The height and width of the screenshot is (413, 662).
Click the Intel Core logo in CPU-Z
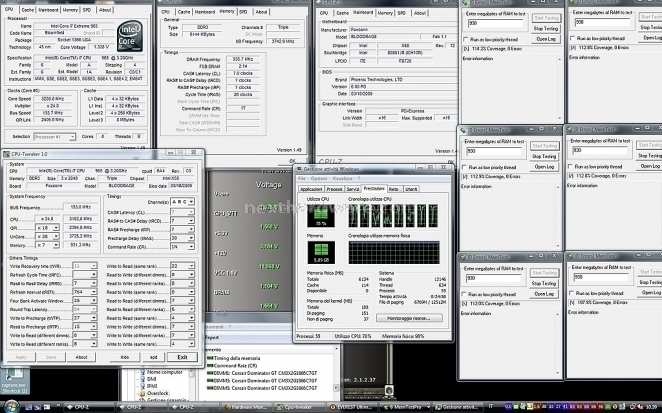130,36
